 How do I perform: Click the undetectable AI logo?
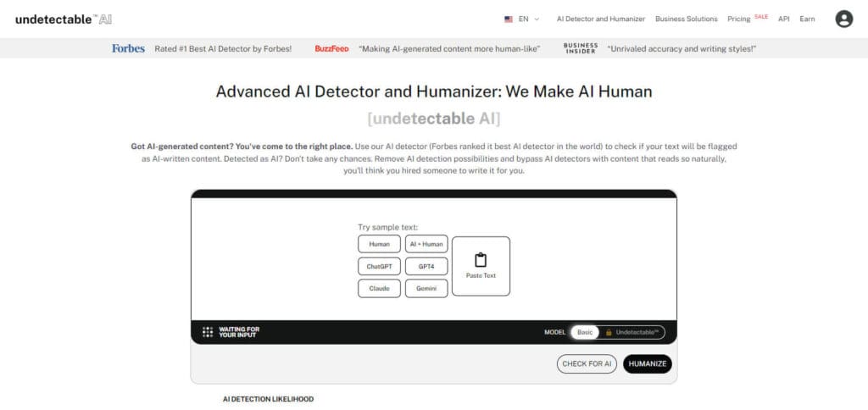[x=64, y=19]
